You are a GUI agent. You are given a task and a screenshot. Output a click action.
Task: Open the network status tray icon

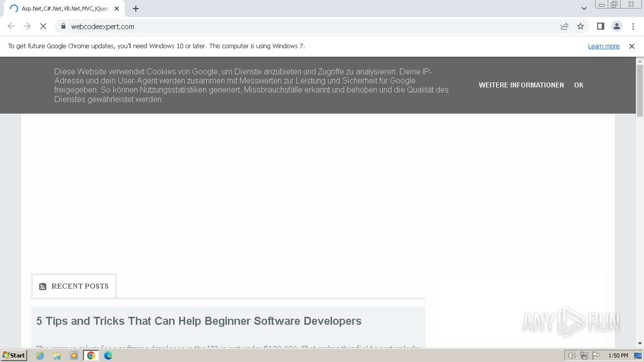[584, 355]
